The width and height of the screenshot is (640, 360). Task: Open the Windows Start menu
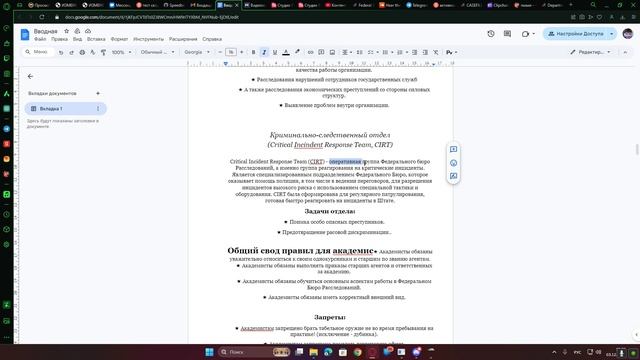tap(209, 352)
